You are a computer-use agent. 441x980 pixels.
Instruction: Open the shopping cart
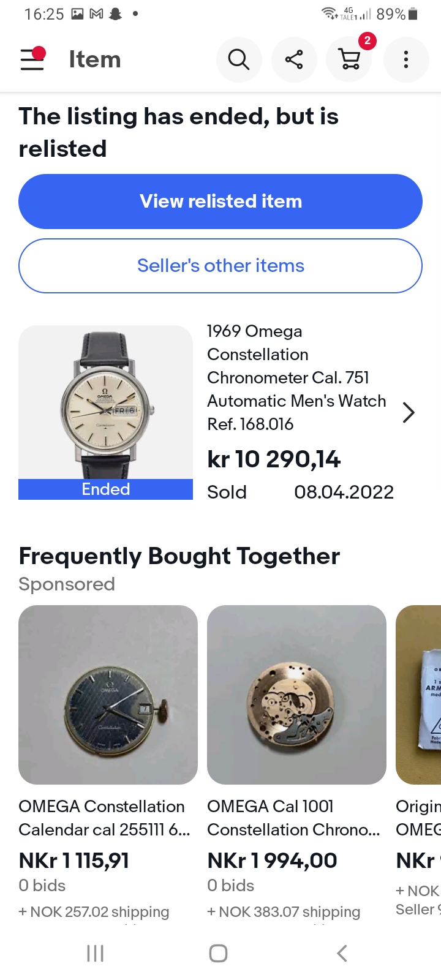click(x=350, y=59)
